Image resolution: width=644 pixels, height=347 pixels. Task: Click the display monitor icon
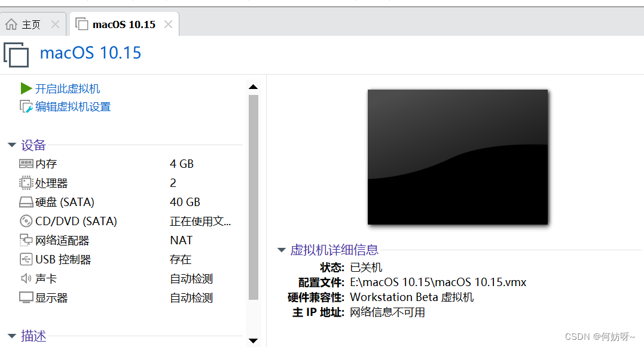point(26,297)
